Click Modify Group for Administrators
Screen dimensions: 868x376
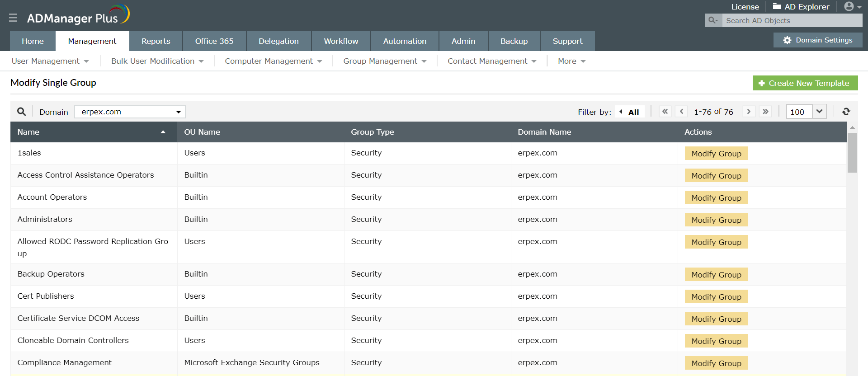716,220
